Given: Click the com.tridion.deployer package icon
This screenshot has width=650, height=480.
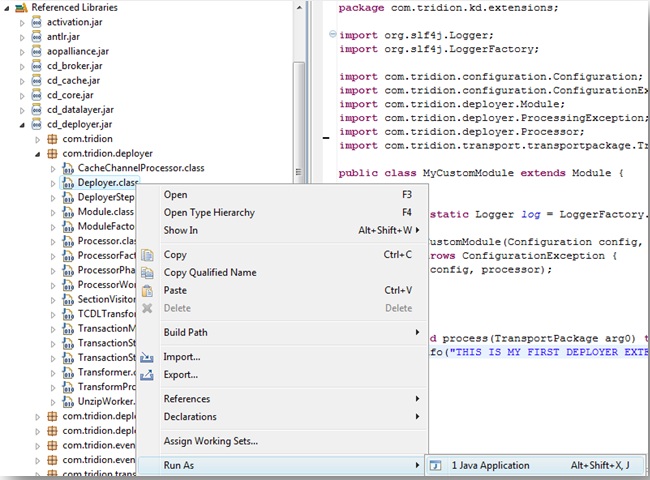Looking at the screenshot, I should pyautogui.click(x=52, y=154).
